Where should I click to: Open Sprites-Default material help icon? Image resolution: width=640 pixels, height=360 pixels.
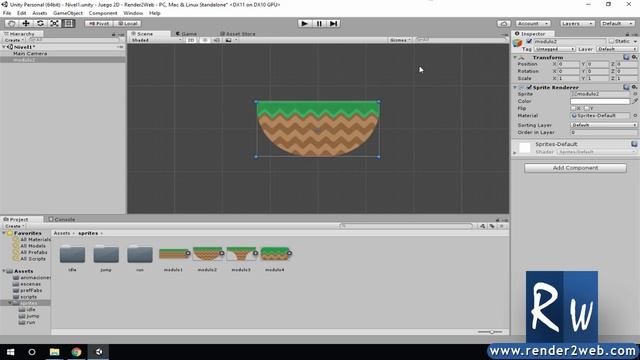tap(634, 144)
